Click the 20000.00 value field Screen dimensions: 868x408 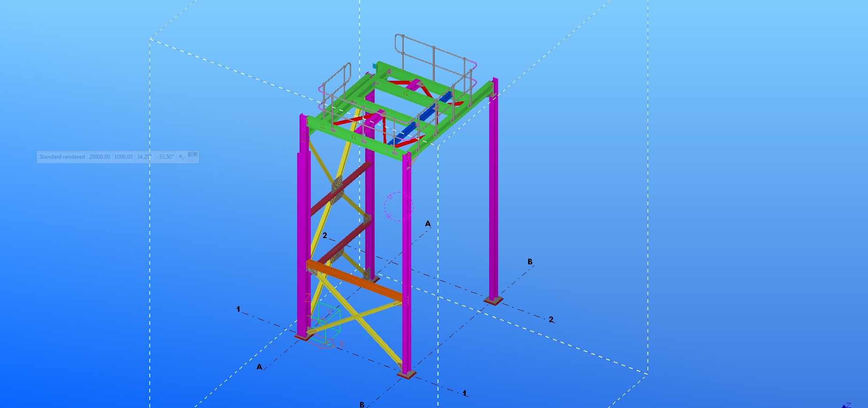point(100,157)
